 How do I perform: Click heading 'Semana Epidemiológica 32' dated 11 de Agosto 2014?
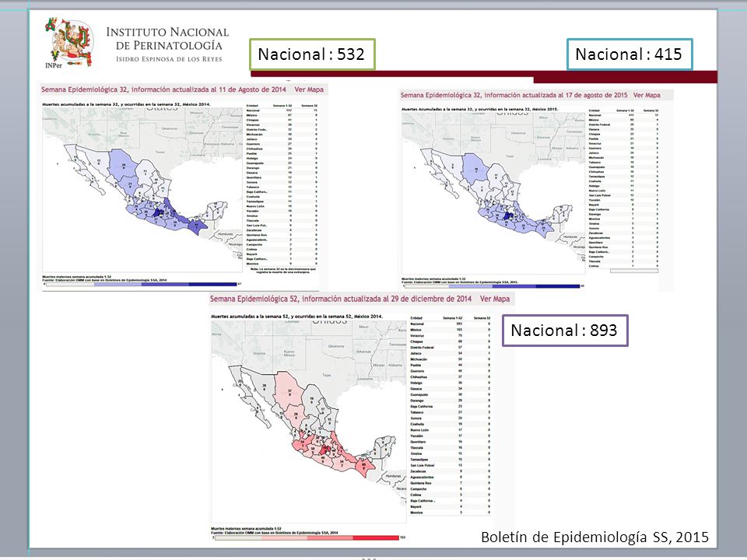(163, 89)
